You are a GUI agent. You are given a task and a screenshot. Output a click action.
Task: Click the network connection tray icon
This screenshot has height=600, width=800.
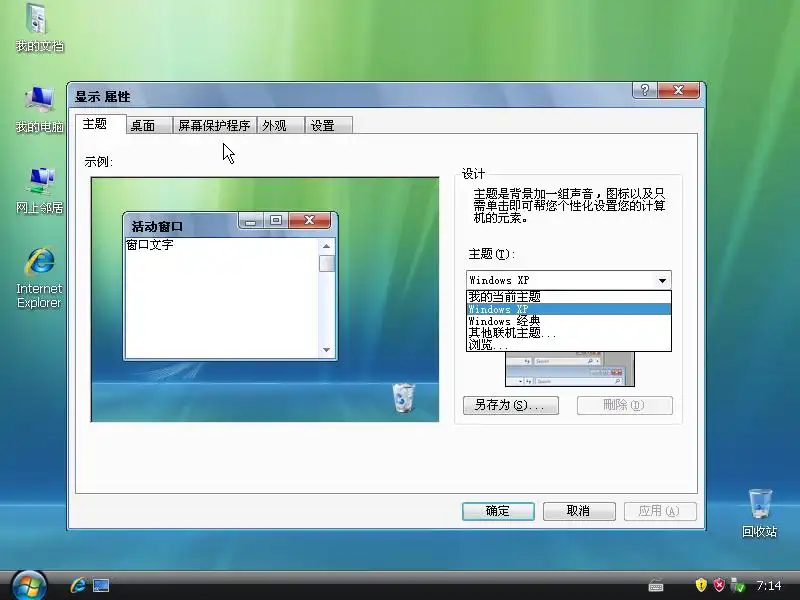[x=737, y=585]
